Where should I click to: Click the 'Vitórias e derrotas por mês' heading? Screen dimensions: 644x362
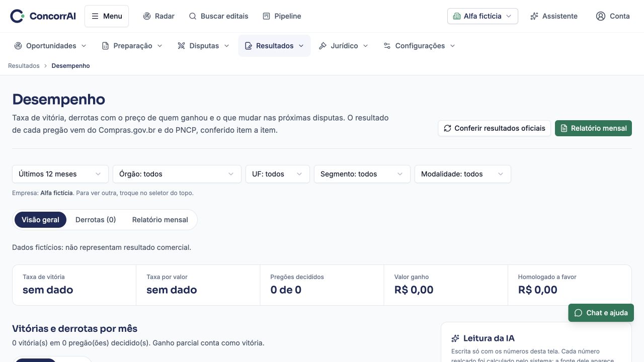point(75,329)
